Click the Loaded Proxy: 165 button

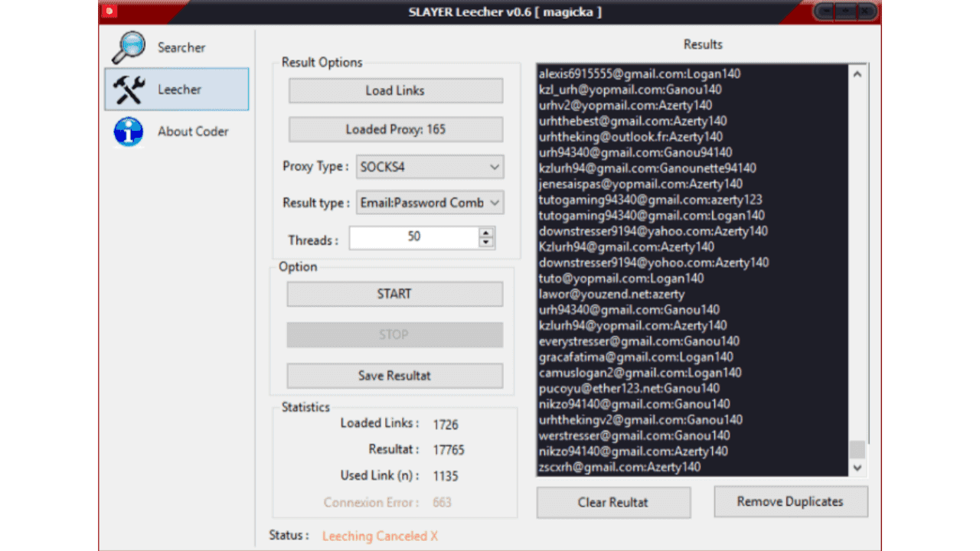(x=395, y=129)
